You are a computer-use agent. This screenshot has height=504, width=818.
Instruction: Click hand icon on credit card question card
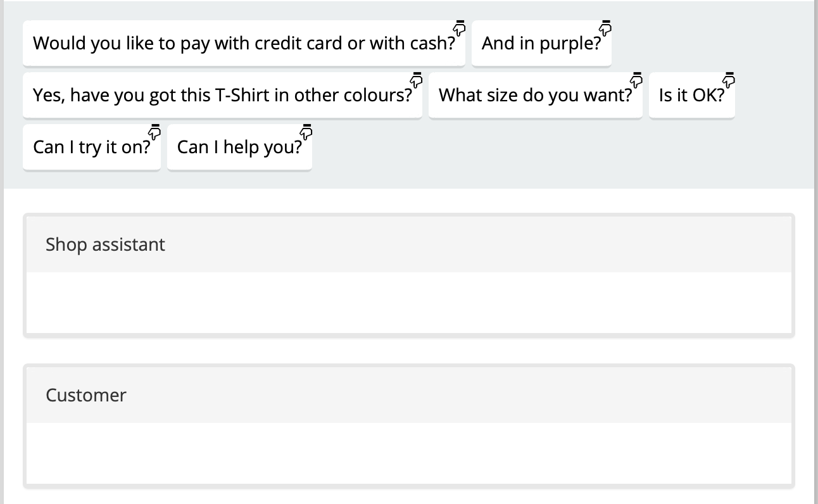tap(460, 28)
